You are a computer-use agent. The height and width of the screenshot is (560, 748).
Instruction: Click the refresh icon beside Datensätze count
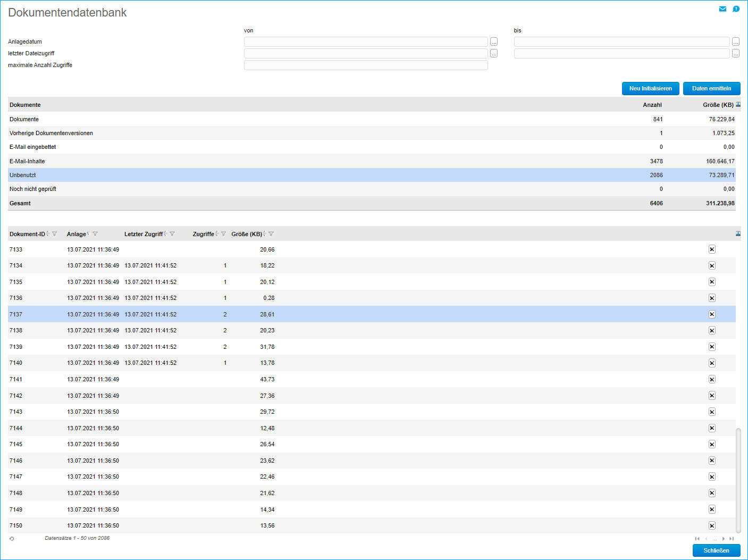click(x=12, y=539)
